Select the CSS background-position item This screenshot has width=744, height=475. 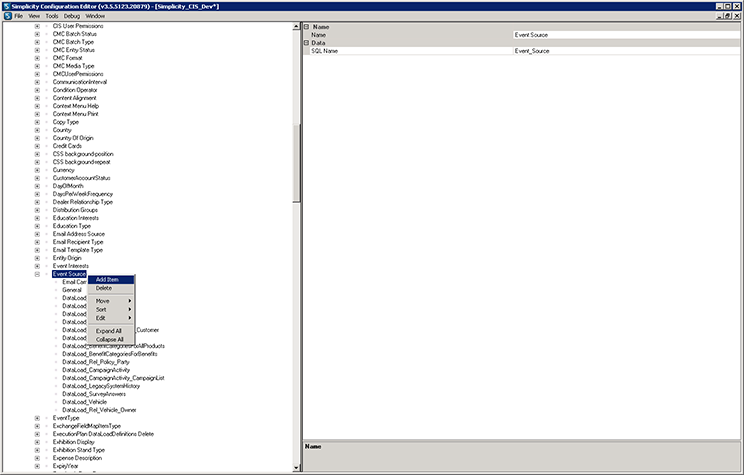[x=83, y=154]
